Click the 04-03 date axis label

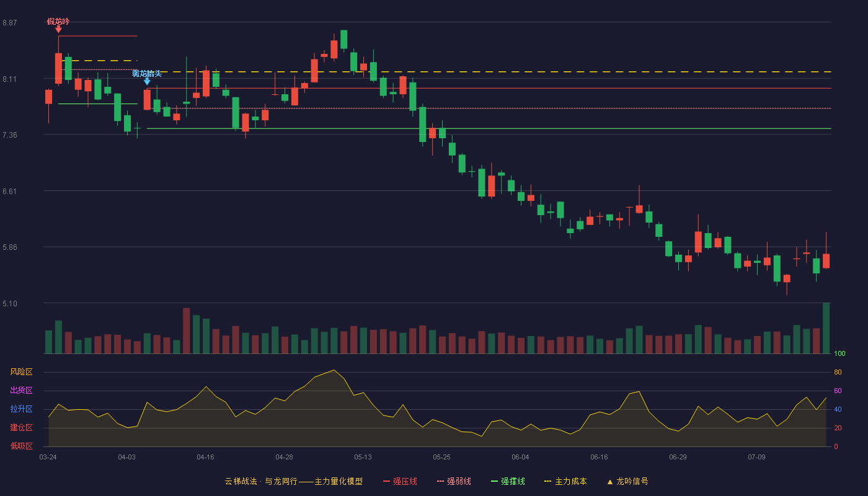click(126, 457)
